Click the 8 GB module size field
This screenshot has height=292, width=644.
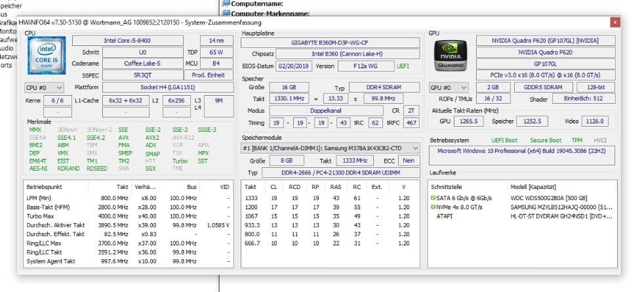tap(287, 161)
